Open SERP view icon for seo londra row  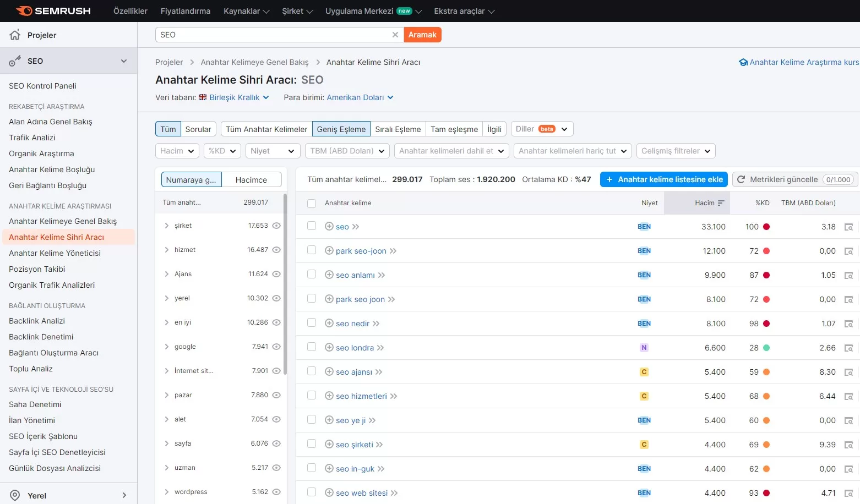coord(848,348)
